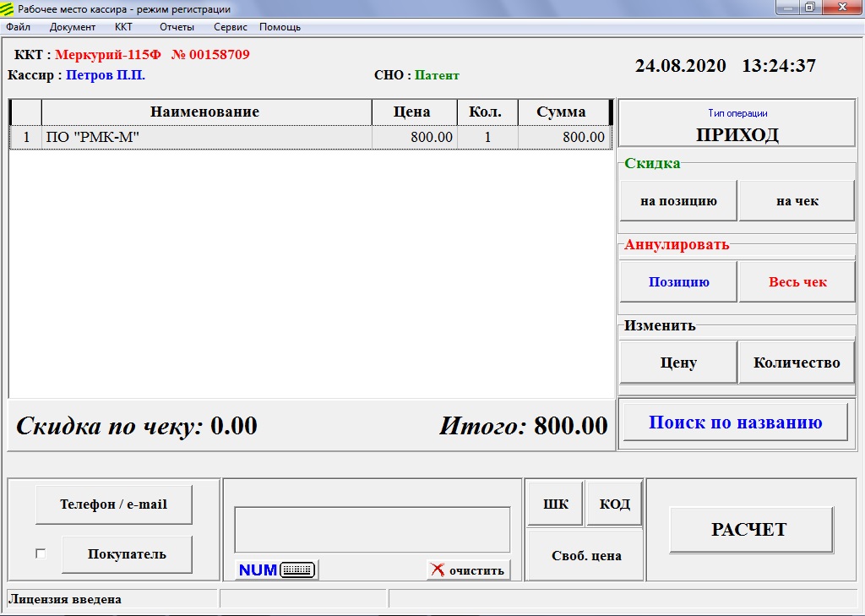The width and height of the screenshot is (865, 616).
Task: Click the application icon in title bar
Action: coord(8,9)
